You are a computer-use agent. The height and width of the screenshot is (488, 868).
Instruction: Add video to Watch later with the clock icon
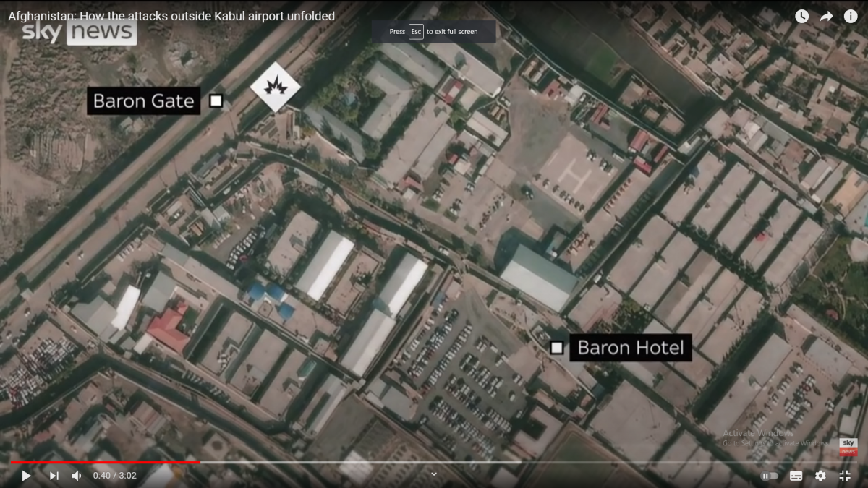click(x=801, y=16)
